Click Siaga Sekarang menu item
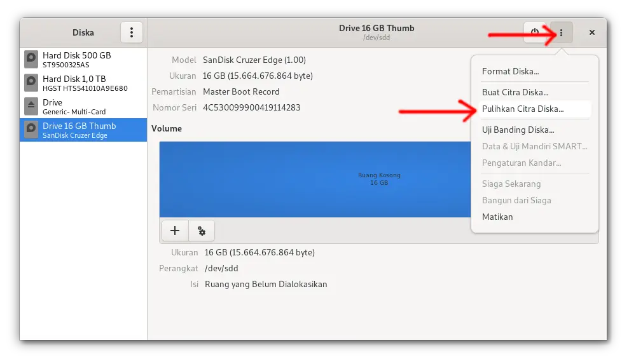629x364 pixels. pyautogui.click(x=535, y=184)
